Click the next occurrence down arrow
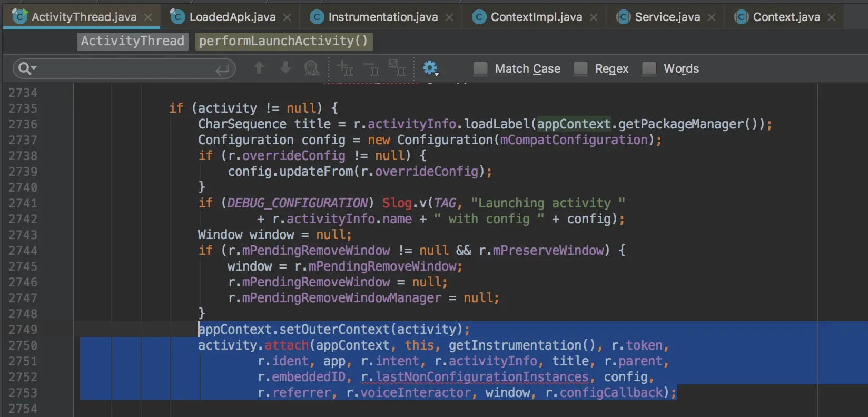This screenshot has width=868, height=417. pyautogui.click(x=285, y=68)
